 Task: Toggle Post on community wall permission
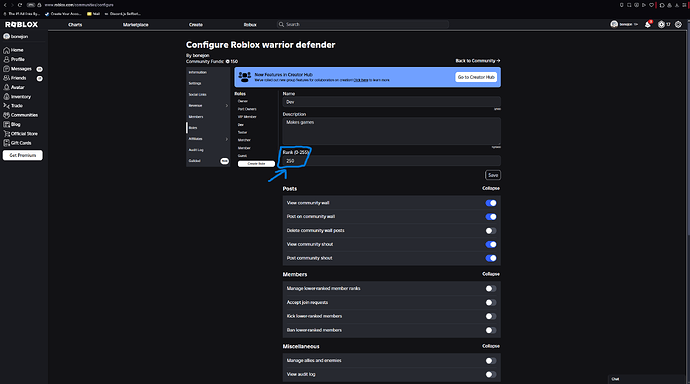point(491,217)
